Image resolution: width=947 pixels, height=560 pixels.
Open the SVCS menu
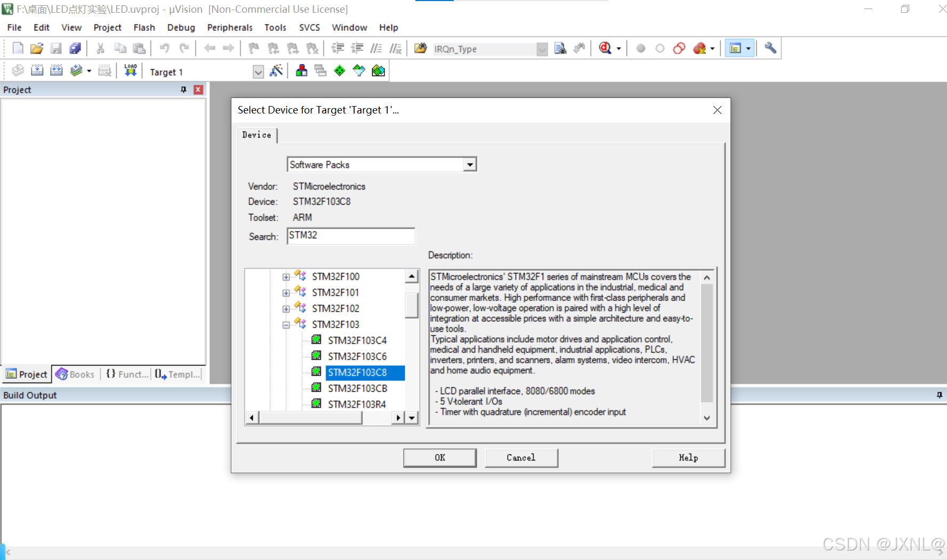309,27
